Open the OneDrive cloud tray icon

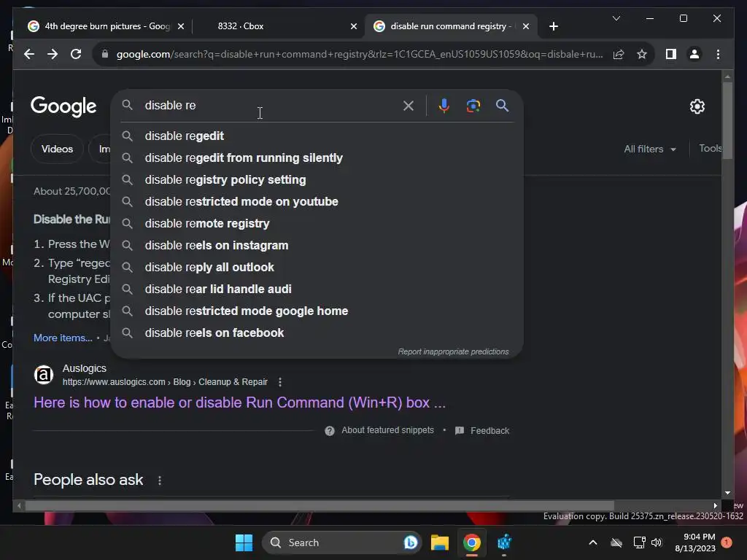point(616,542)
